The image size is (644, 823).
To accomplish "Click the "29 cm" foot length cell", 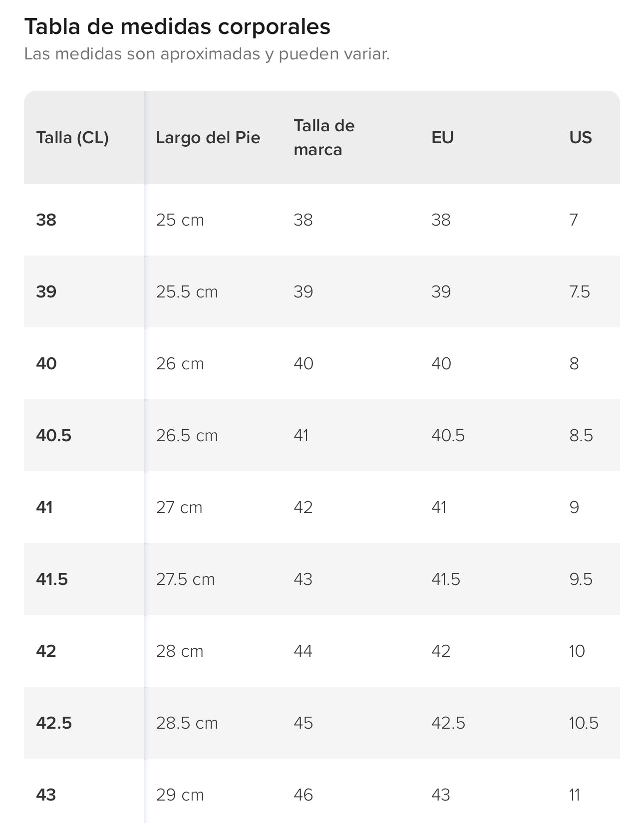I will tap(180, 795).
